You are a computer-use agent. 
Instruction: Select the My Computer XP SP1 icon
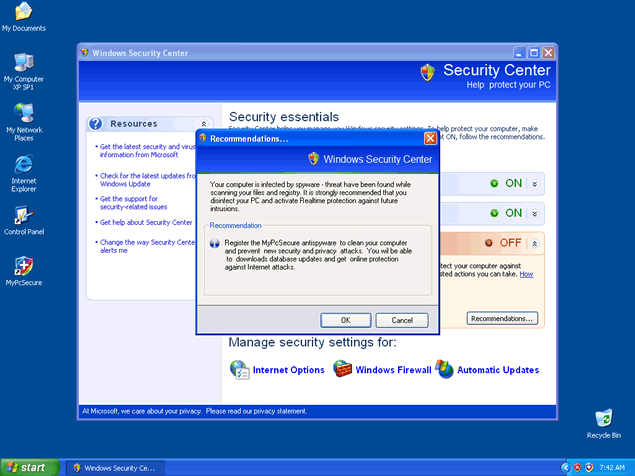(x=23, y=62)
